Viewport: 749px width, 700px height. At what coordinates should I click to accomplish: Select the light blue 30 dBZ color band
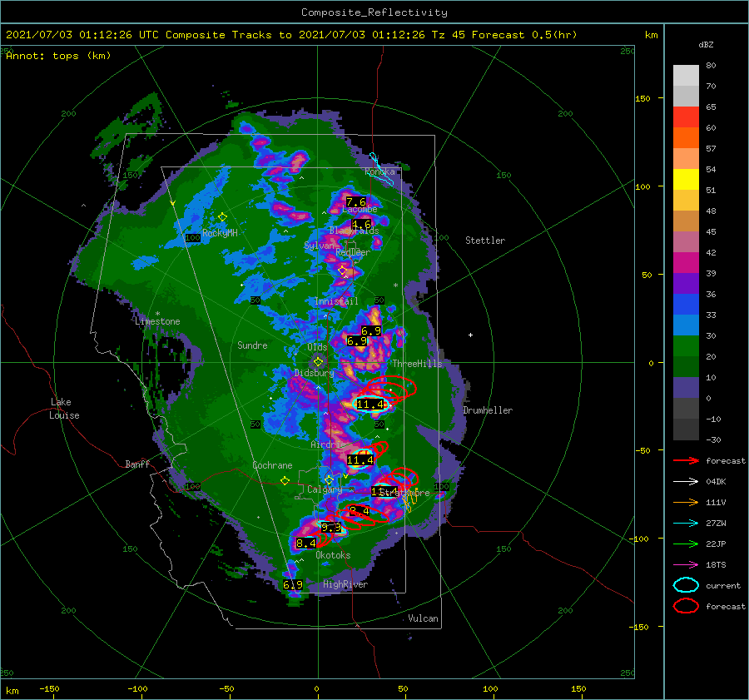pyautogui.click(x=686, y=325)
